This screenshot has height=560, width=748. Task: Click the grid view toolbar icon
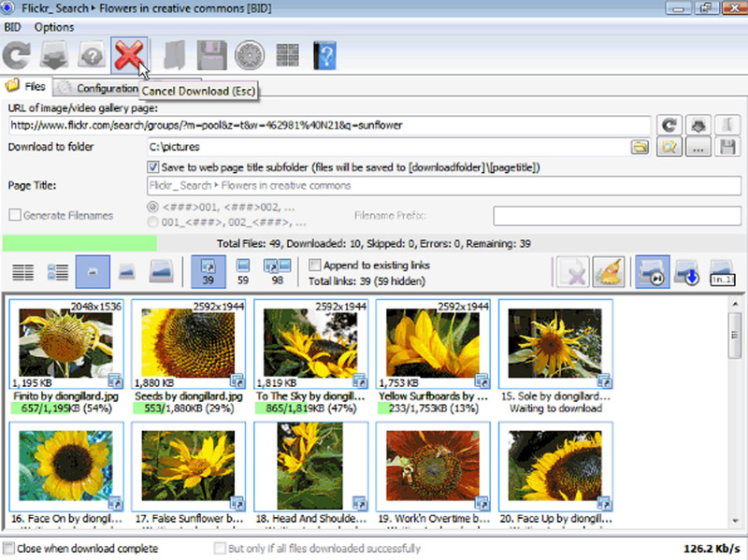click(x=288, y=55)
